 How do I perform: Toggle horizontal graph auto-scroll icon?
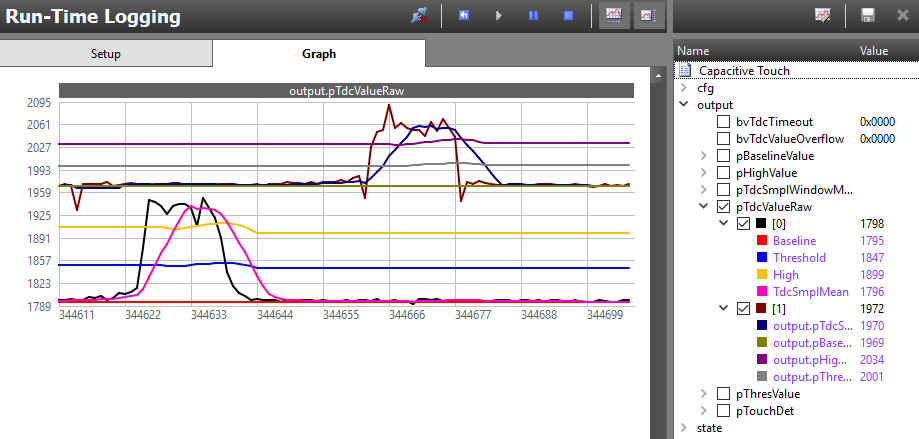[612, 16]
